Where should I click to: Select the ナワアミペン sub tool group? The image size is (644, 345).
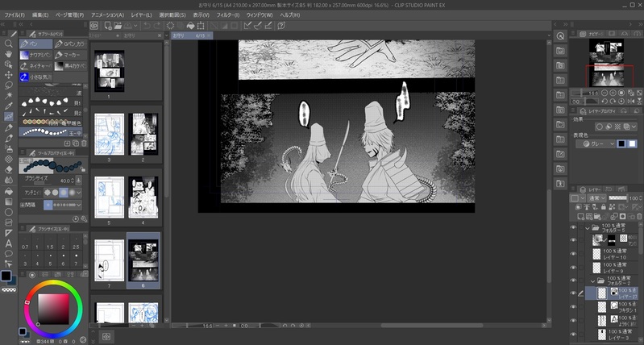(35, 55)
